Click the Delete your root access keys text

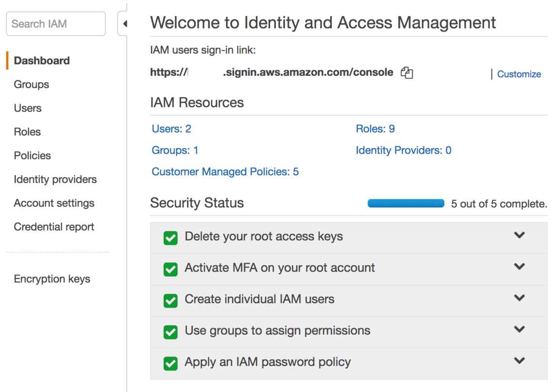point(264,237)
